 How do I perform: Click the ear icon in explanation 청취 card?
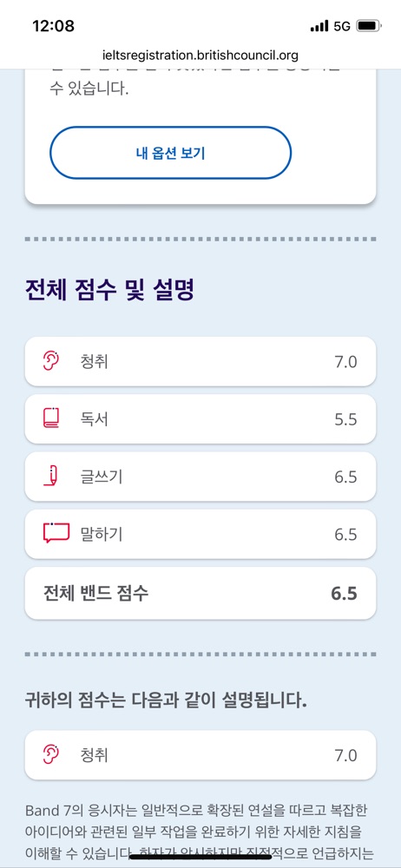coord(51,754)
